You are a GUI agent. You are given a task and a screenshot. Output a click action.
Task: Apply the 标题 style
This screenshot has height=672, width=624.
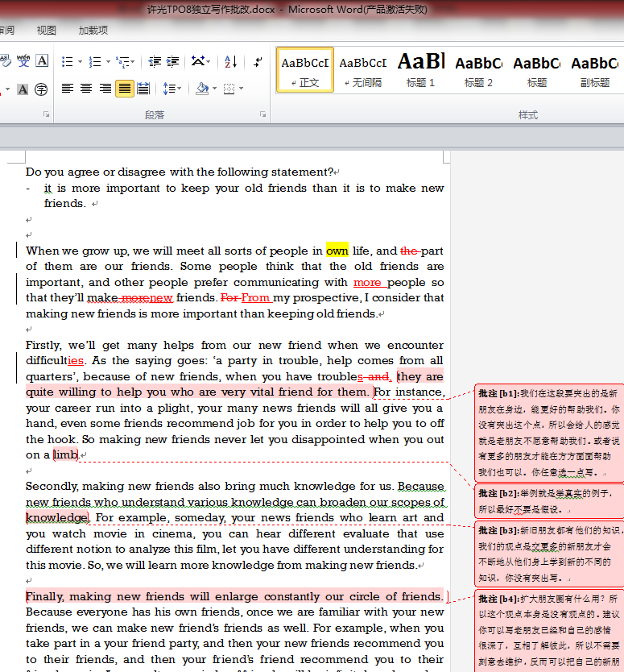click(537, 70)
